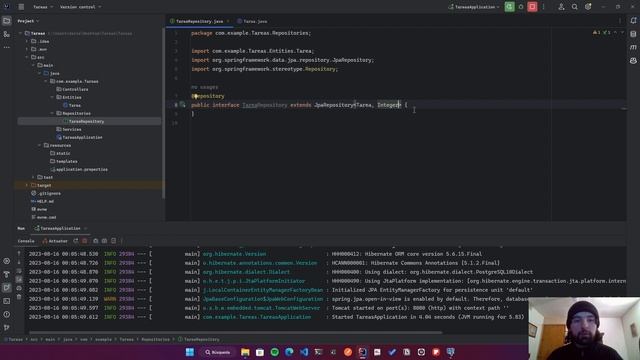This screenshot has height=360, width=640.
Task: Collapse the main folder
Action: click(33, 65)
